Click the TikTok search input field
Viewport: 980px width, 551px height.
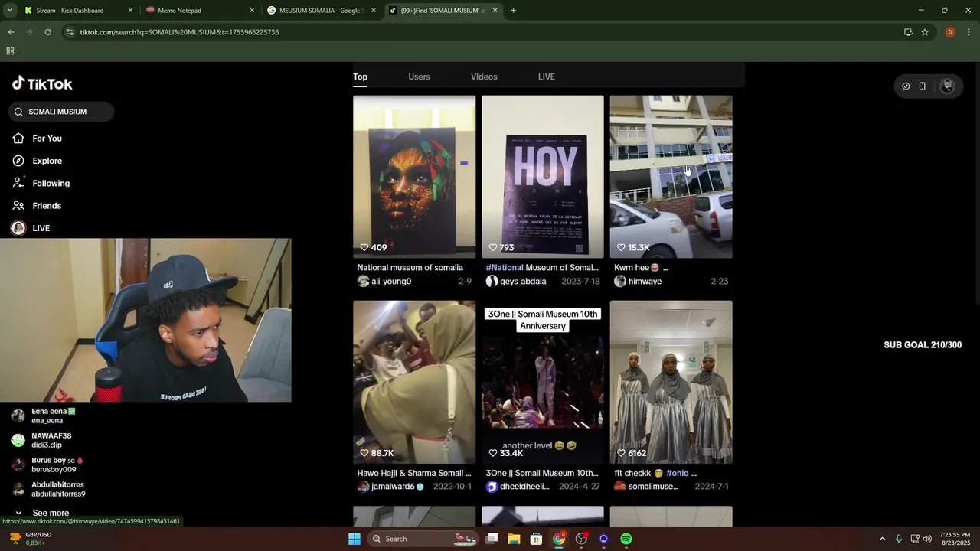tap(61, 112)
